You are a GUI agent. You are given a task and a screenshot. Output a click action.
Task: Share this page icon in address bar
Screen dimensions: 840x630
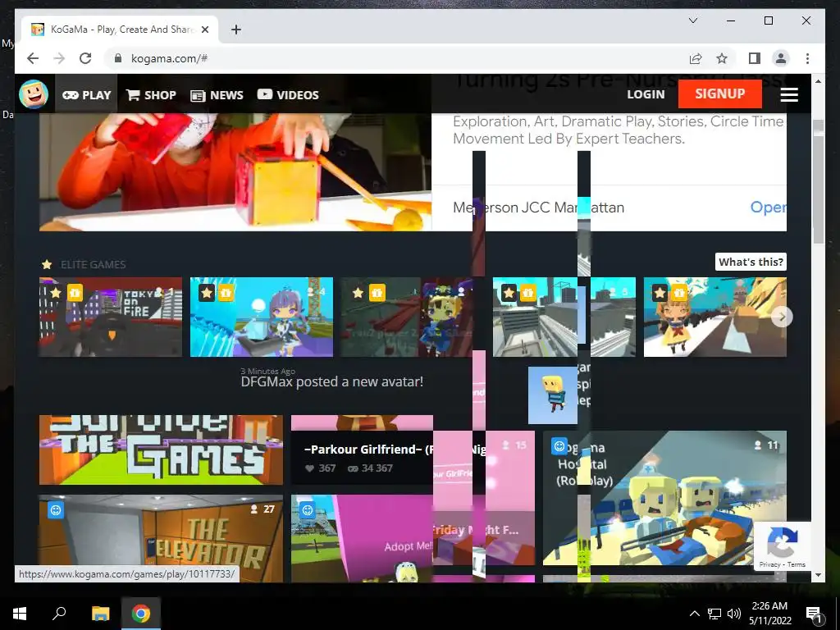point(696,58)
